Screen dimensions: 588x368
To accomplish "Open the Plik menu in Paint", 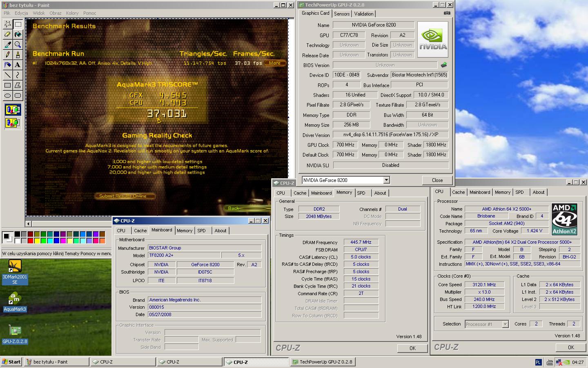I will (x=7, y=13).
